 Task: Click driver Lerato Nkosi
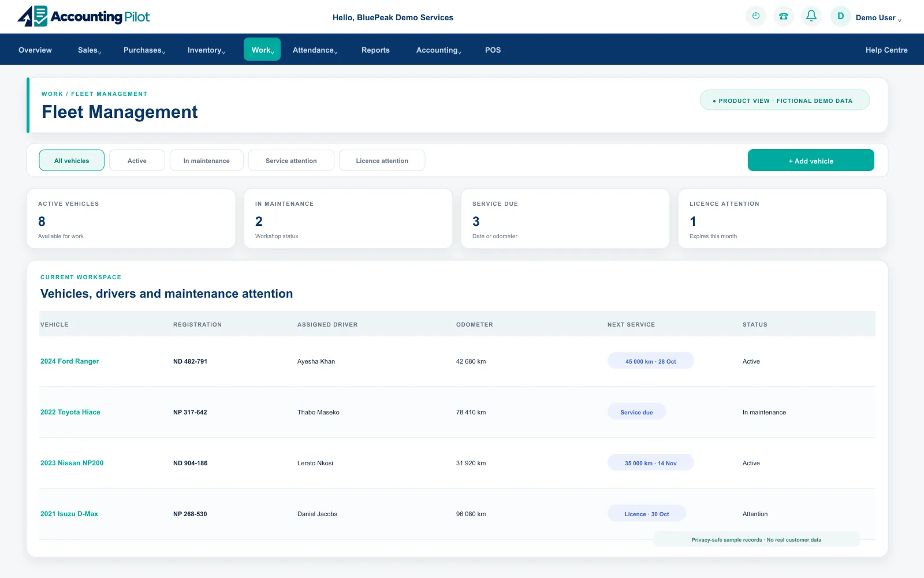315,463
